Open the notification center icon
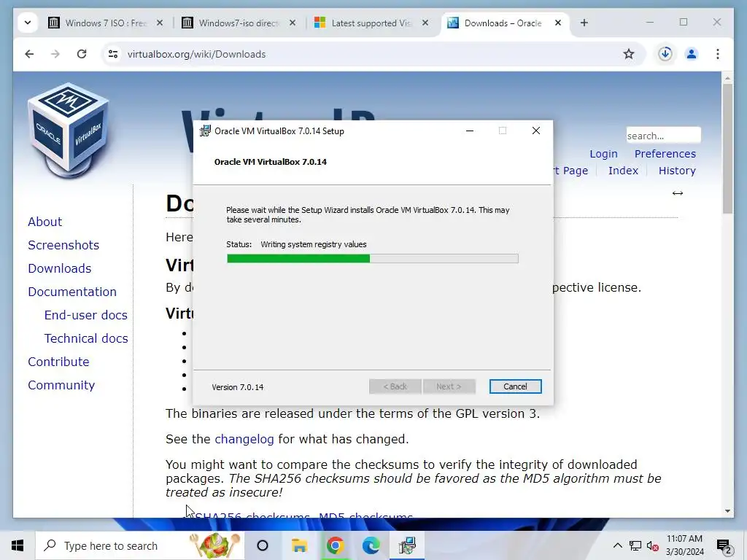The width and height of the screenshot is (747, 560). (724, 545)
